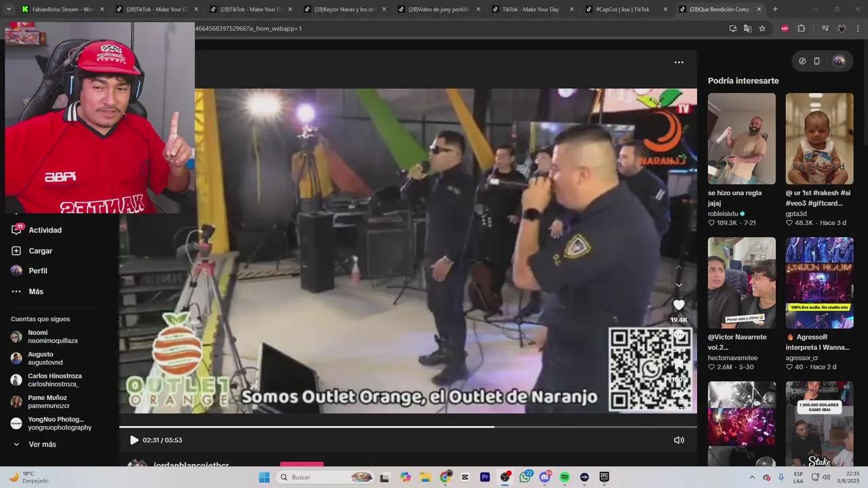Open Chrome profile avatar
This screenshot has height=488, width=868.
click(x=842, y=28)
